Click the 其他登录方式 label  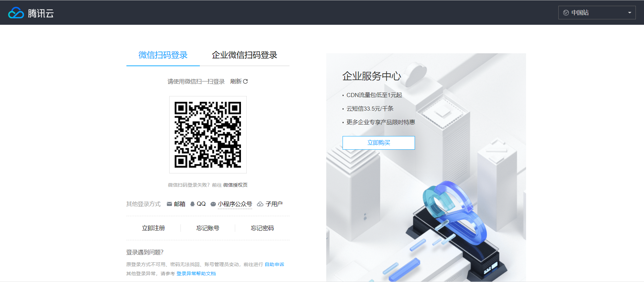pos(143,204)
